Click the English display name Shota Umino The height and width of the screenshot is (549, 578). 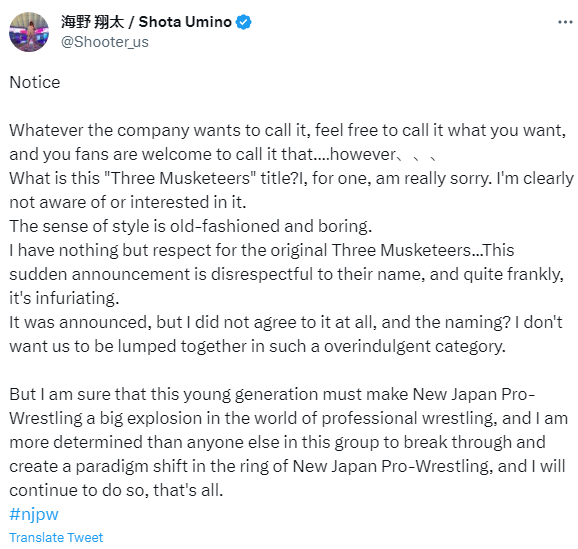coord(185,22)
